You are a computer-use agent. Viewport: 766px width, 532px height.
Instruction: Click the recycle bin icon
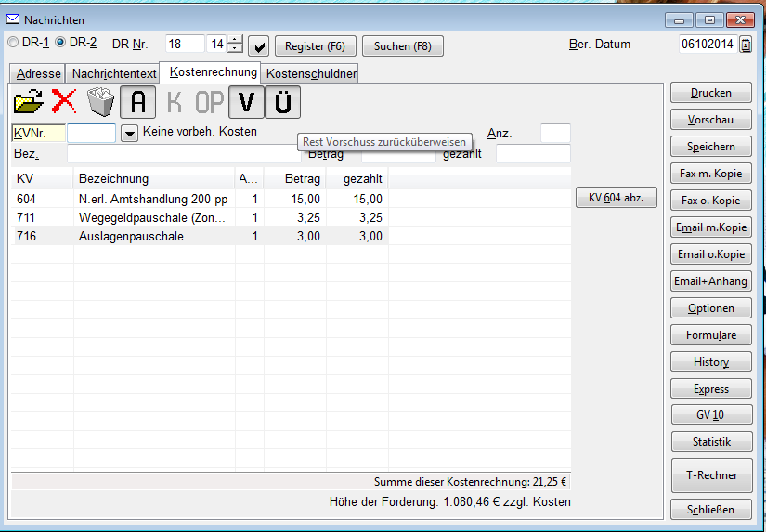coord(100,101)
